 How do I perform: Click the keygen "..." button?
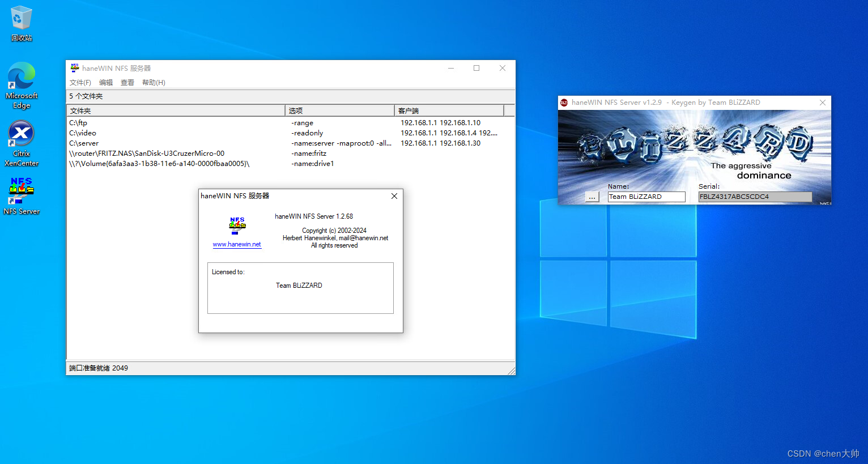click(592, 197)
